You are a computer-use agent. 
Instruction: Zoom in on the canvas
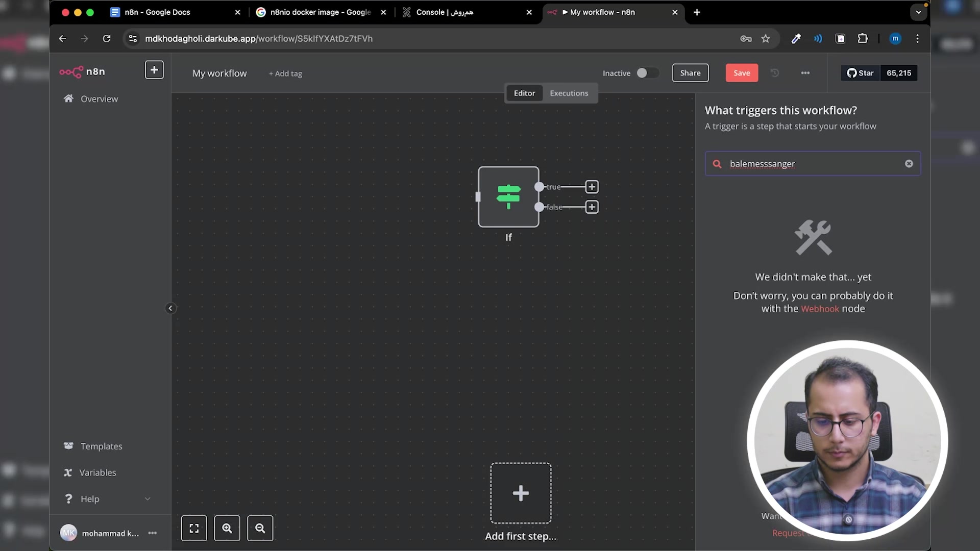point(227,528)
